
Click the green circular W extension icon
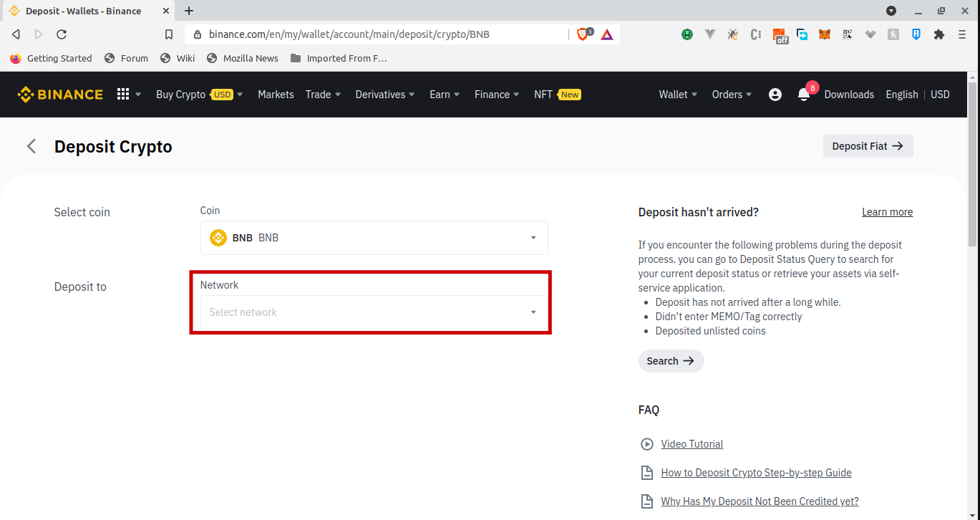tap(687, 34)
